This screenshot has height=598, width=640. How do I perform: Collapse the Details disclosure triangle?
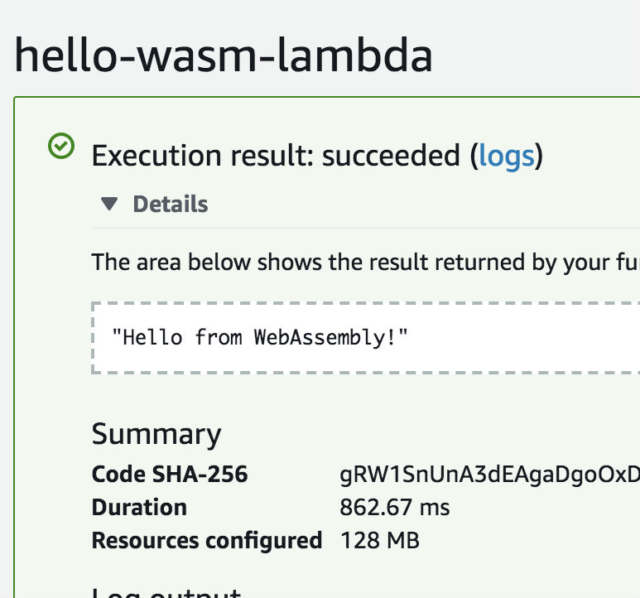click(x=109, y=204)
